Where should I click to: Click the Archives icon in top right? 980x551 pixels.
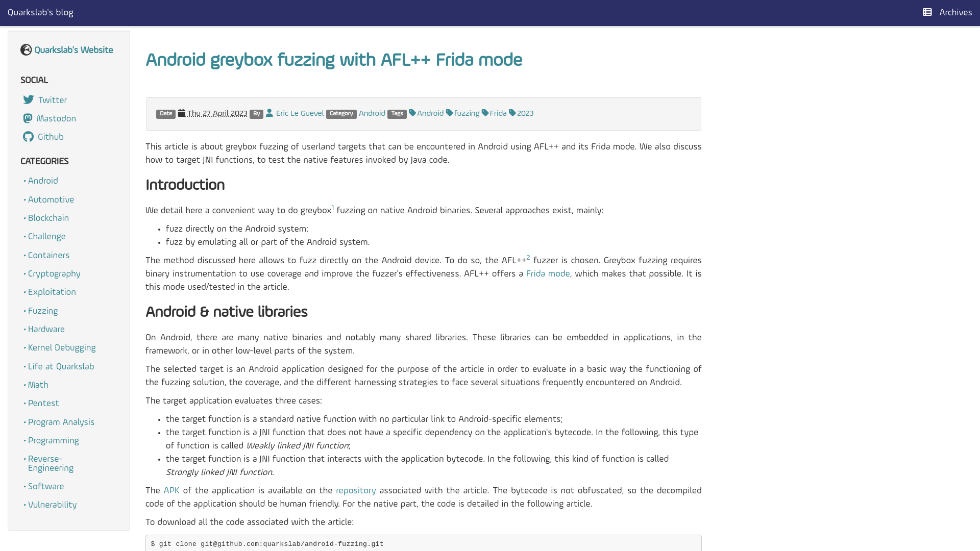927,12
